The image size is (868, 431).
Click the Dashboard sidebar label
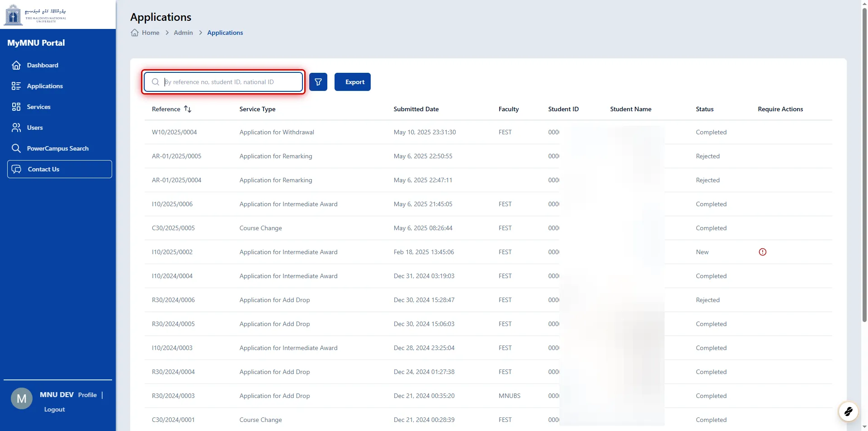(42, 65)
